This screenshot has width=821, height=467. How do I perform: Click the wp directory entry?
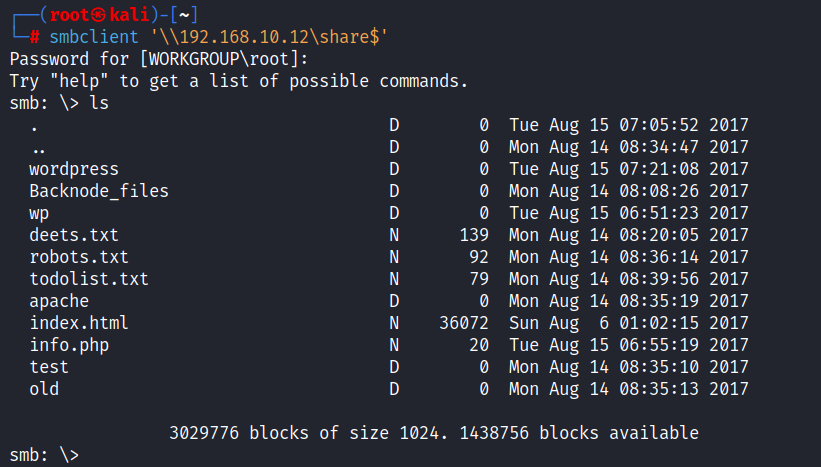click(x=39, y=213)
